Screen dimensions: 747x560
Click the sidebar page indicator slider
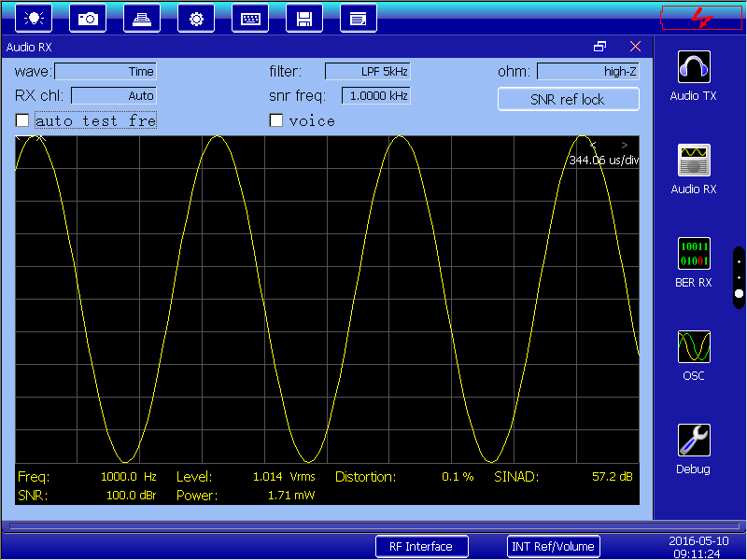(x=739, y=278)
